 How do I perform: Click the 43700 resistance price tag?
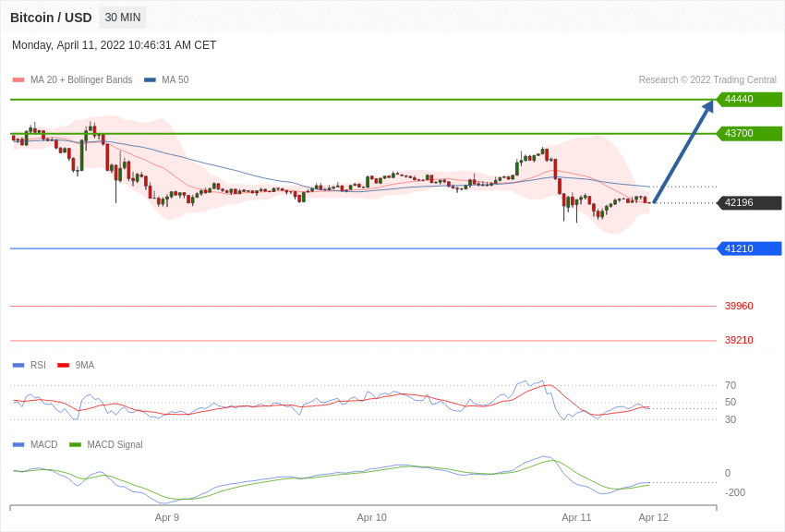pyautogui.click(x=750, y=133)
